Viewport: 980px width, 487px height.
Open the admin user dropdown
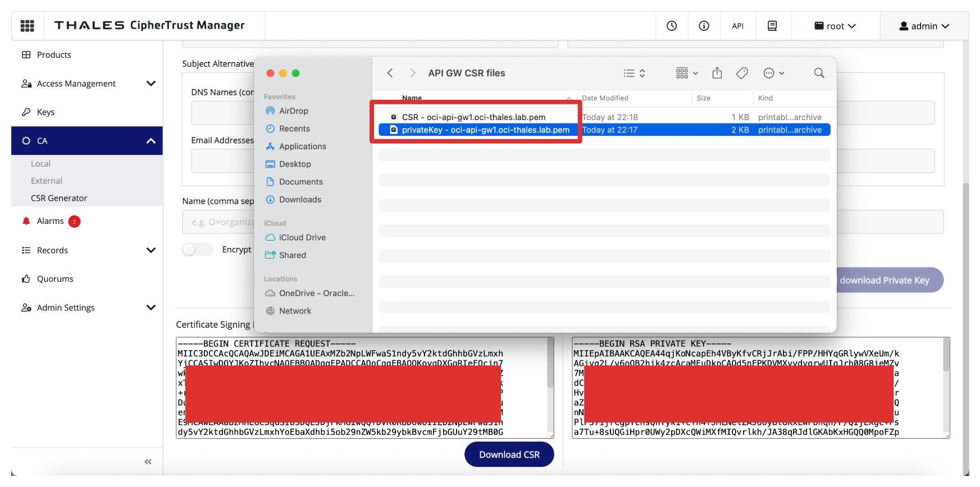point(924,26)
